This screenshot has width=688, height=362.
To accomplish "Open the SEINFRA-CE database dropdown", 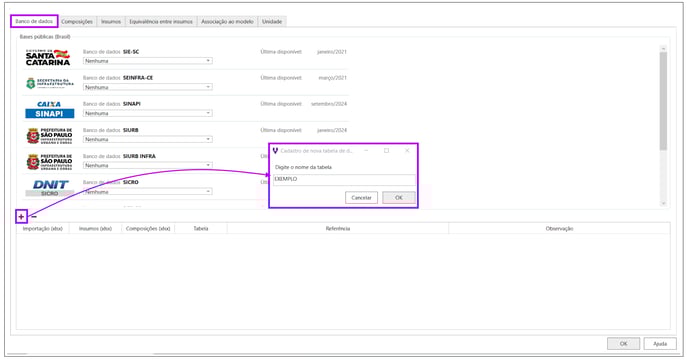I will click(148, 87).
